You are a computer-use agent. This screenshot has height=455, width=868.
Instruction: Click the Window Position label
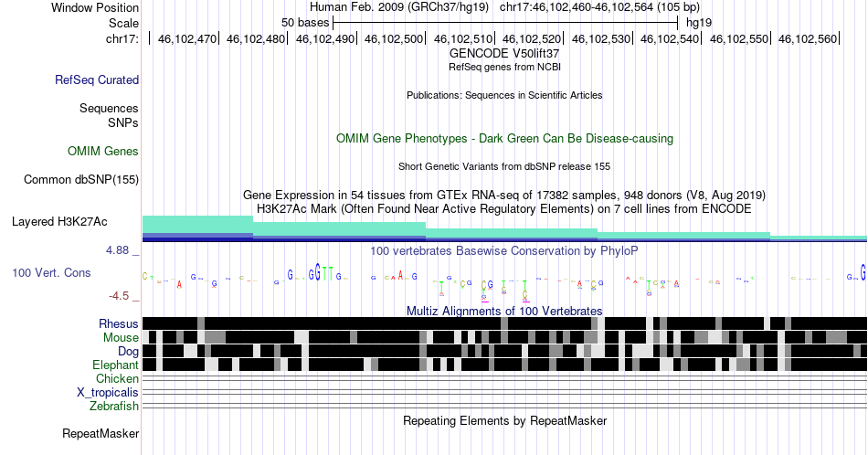tap(95, 7)
